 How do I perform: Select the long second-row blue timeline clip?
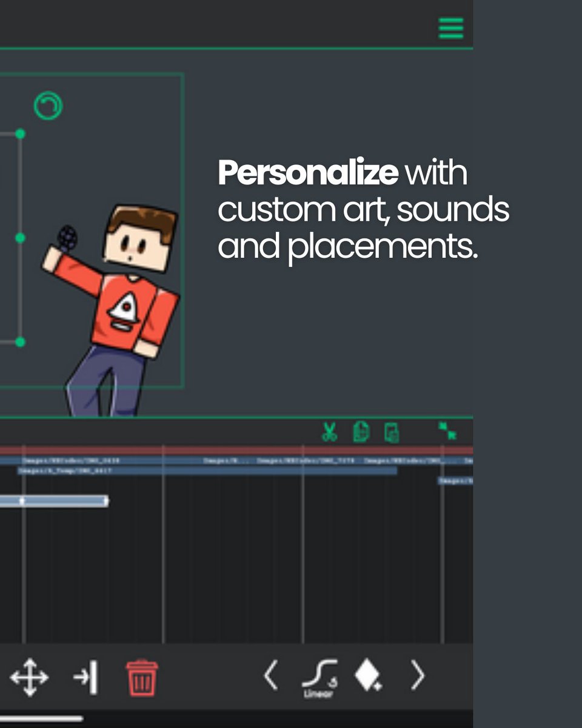pos(207,470)
